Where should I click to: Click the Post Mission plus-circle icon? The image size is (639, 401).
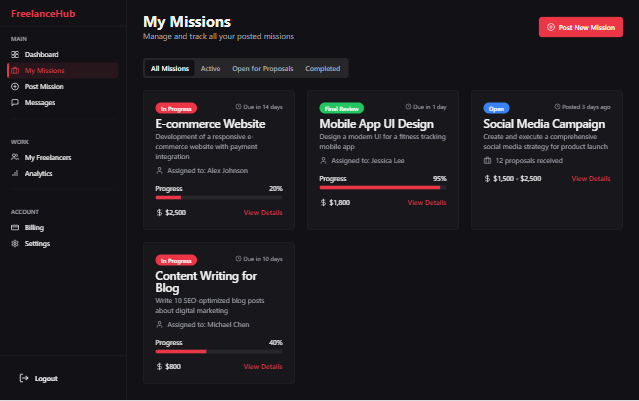coord(15,86)
